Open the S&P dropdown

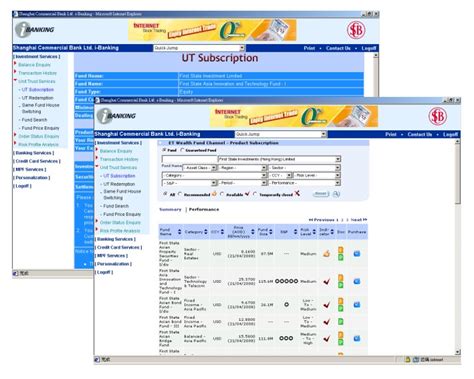tap(189, 183)
